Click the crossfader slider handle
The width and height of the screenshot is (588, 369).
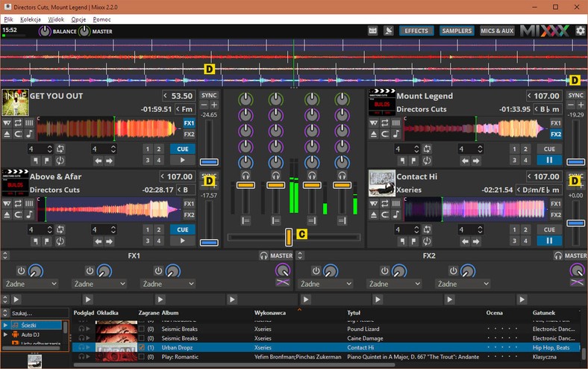(289, 237)
